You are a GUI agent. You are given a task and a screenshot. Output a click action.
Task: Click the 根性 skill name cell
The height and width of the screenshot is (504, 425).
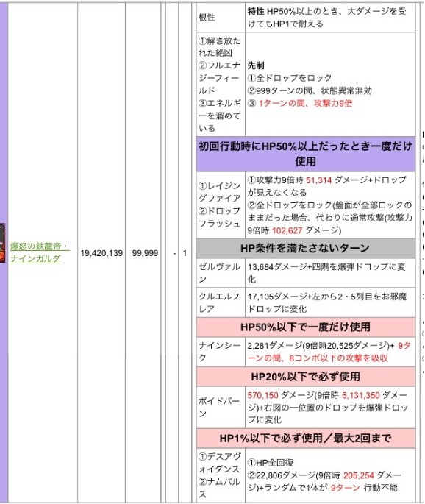(221, 18)
